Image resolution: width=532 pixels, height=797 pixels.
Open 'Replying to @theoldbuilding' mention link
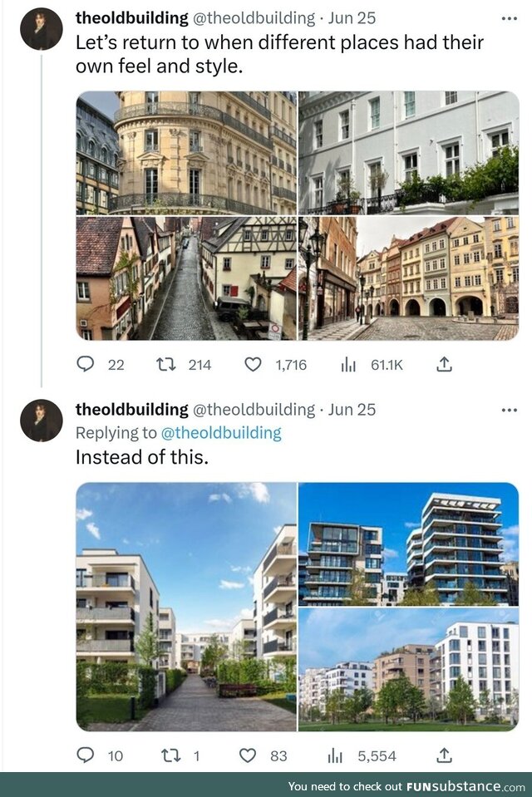click(x=220, y=432)
